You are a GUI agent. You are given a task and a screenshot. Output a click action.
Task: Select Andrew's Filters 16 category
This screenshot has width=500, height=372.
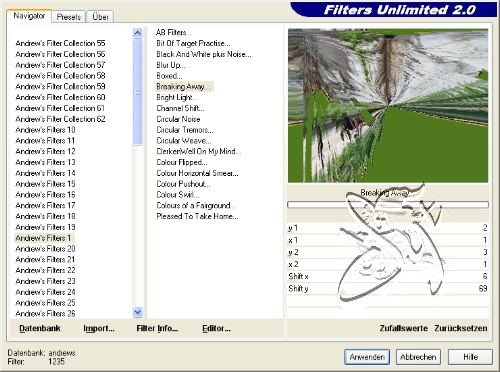45,194
